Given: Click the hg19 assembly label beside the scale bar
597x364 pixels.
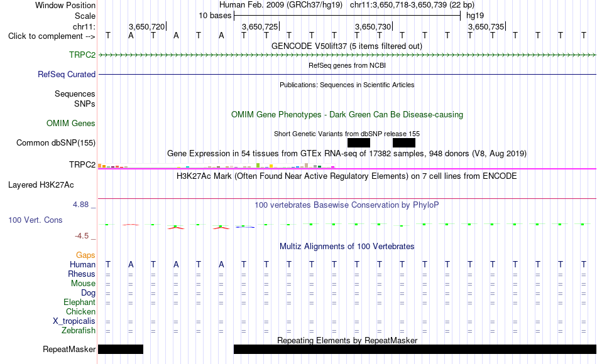Looking at the screenshot, I should coord(475,16).
